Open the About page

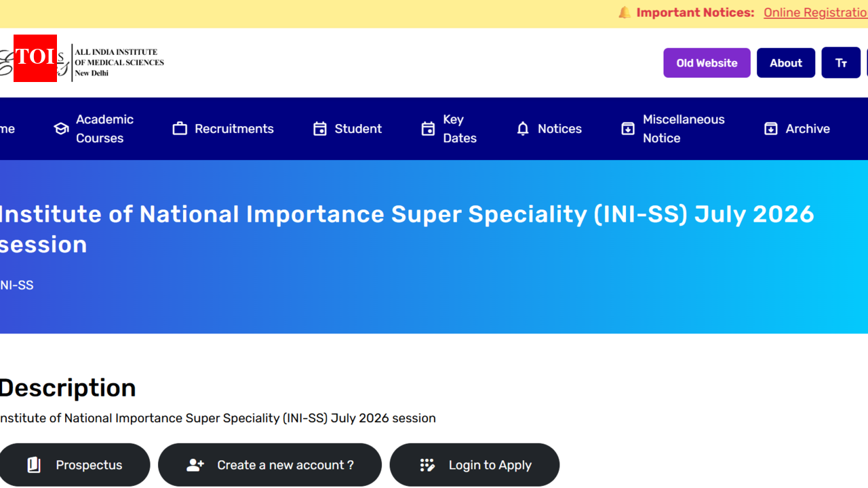785,62
